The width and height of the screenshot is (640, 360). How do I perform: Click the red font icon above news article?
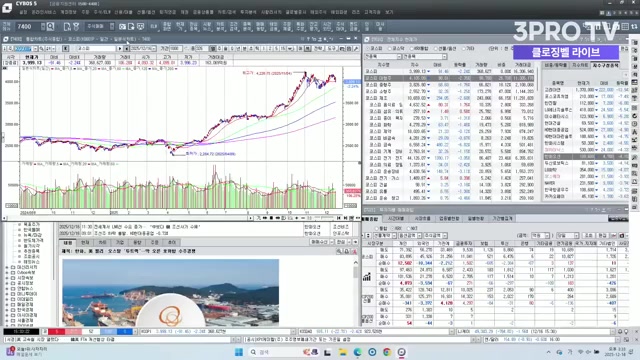coord(354,251)
